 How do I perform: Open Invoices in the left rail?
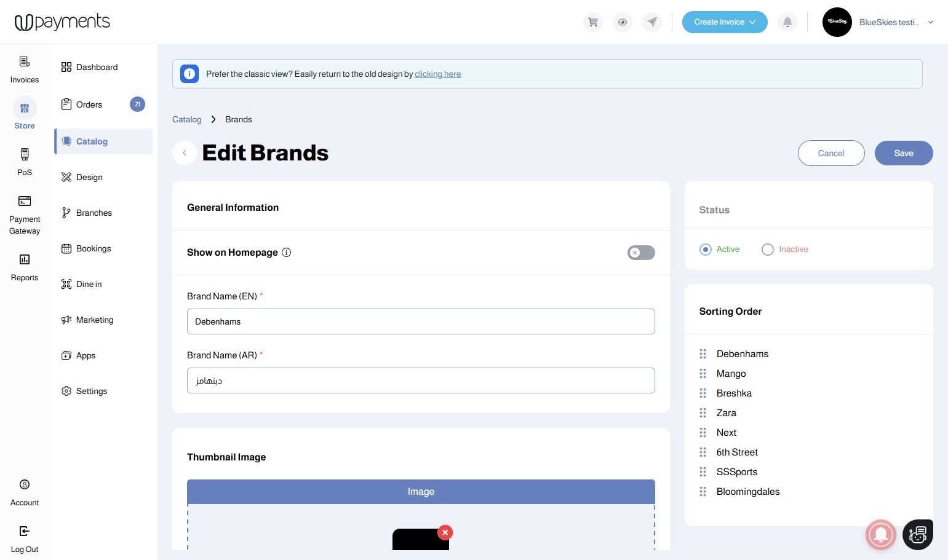coord(25,70)
